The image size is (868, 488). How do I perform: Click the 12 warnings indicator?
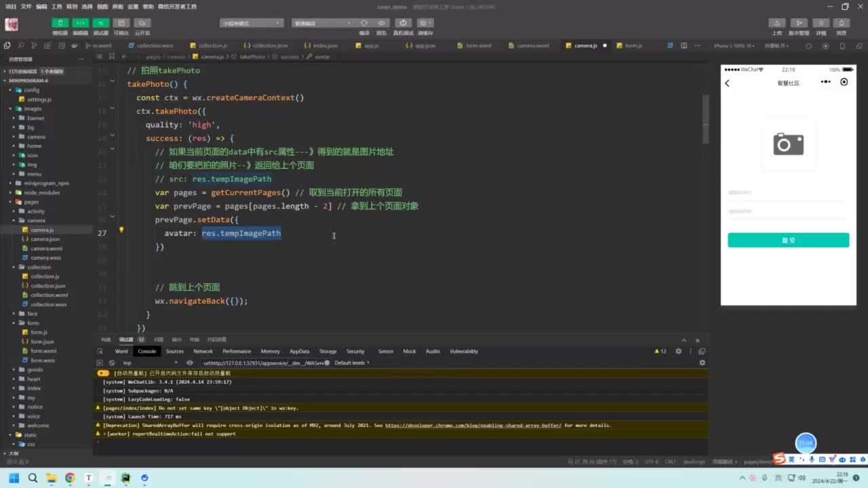(x=660, y=351)
